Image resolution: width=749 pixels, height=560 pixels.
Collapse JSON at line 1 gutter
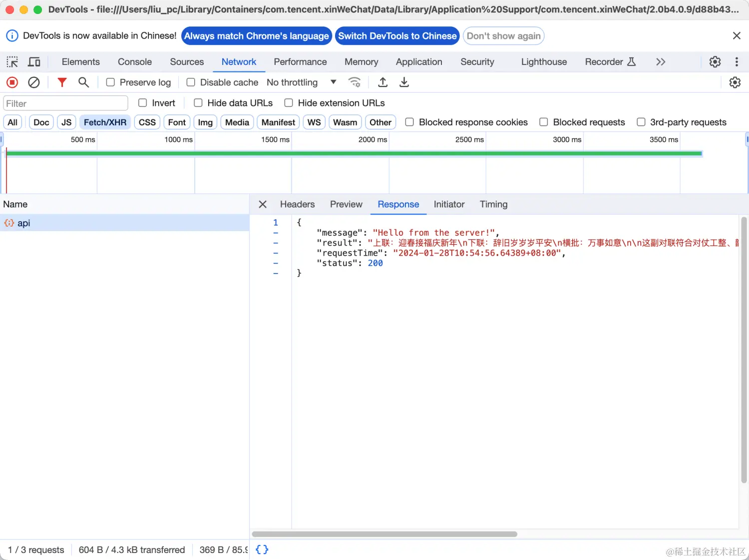point(276,223)
